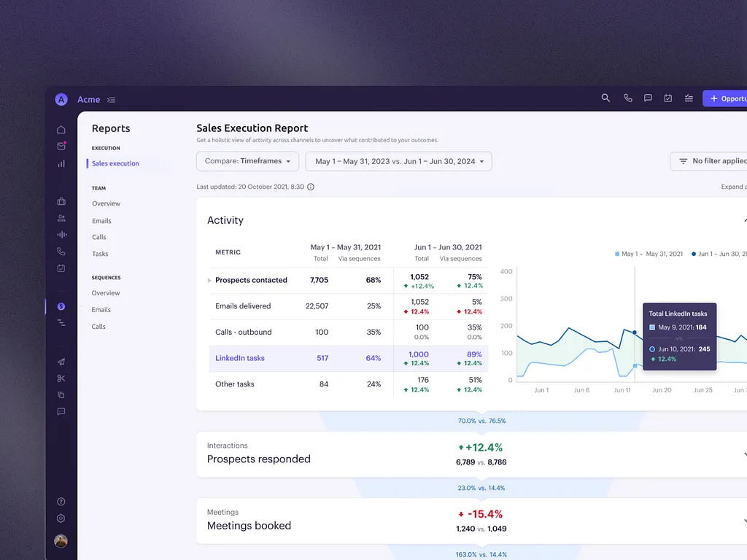Open the scissors snippets icon in sidebar
The height and width of the screenshot is (560, 747).
(61, 378)
